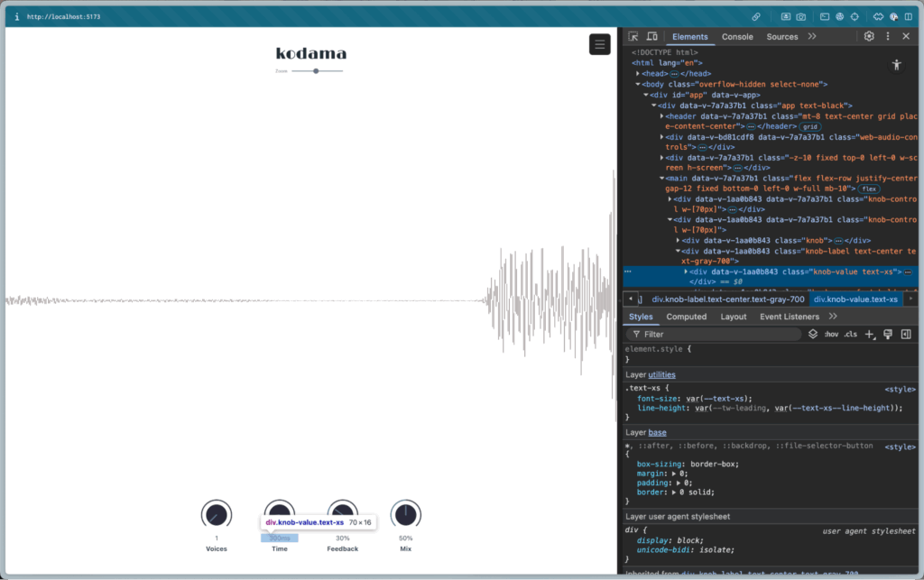Click the link icon in browser toolbar

tap(756, 16)
